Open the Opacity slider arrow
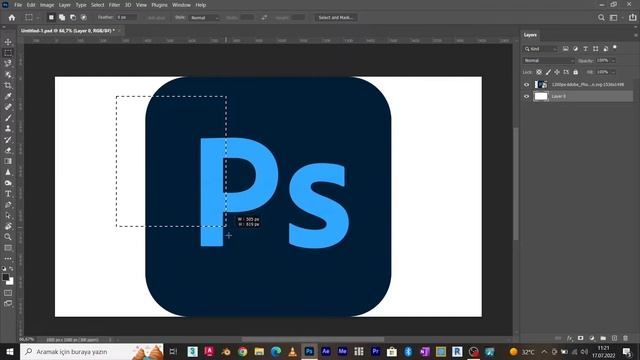 [x=613, y=60]
